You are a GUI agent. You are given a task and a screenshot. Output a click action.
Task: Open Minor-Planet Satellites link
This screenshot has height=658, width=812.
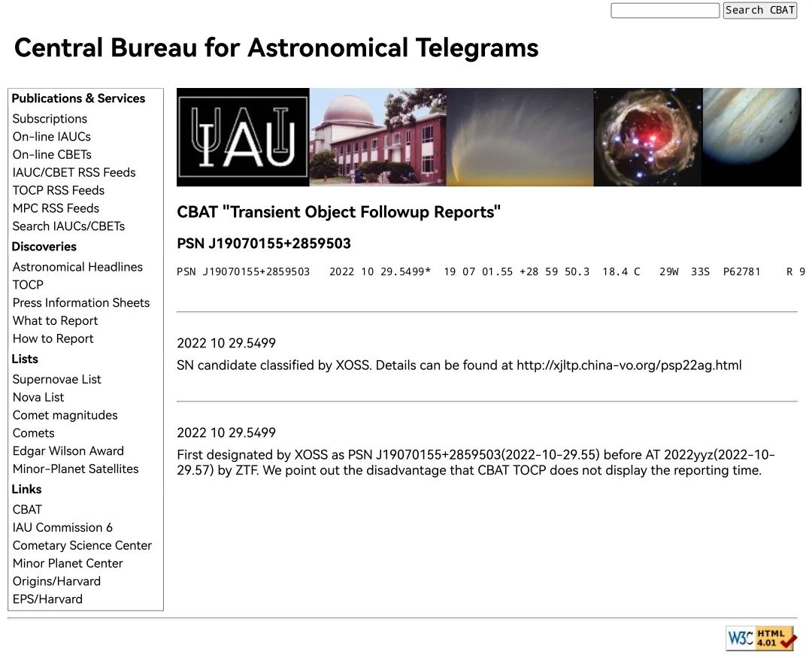pos(76,469)
